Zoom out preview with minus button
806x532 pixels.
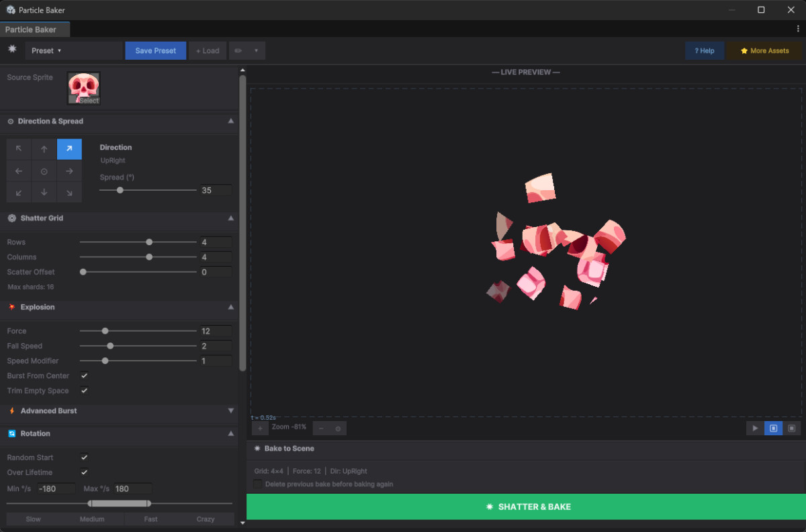(x=321, y=428)
